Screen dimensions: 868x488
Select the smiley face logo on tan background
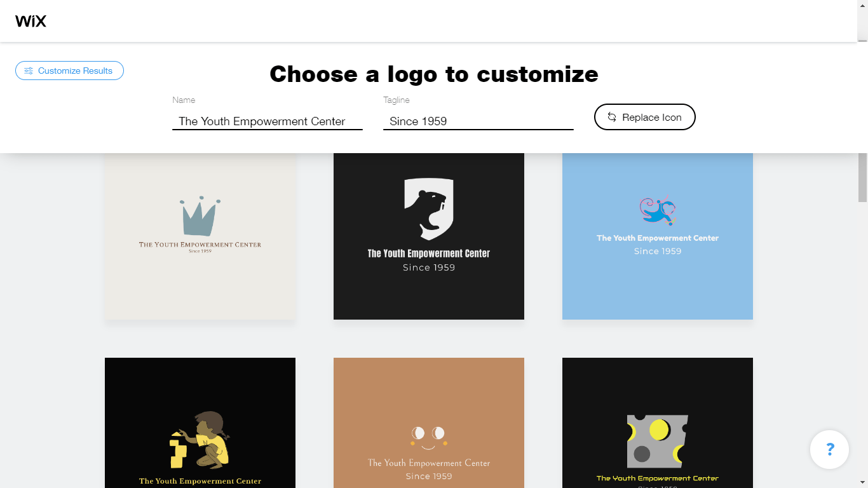pos(429,423)
